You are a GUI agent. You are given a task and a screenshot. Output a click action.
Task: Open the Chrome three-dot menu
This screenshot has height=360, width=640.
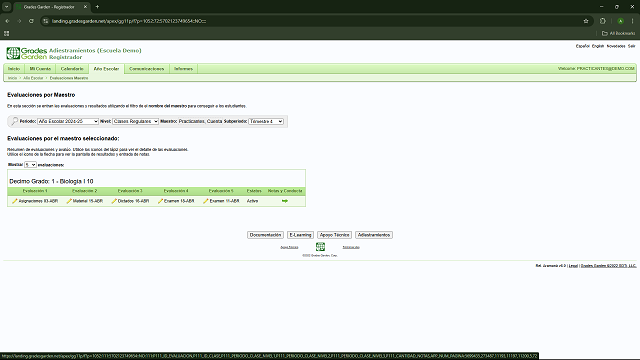tap(633, 21)
